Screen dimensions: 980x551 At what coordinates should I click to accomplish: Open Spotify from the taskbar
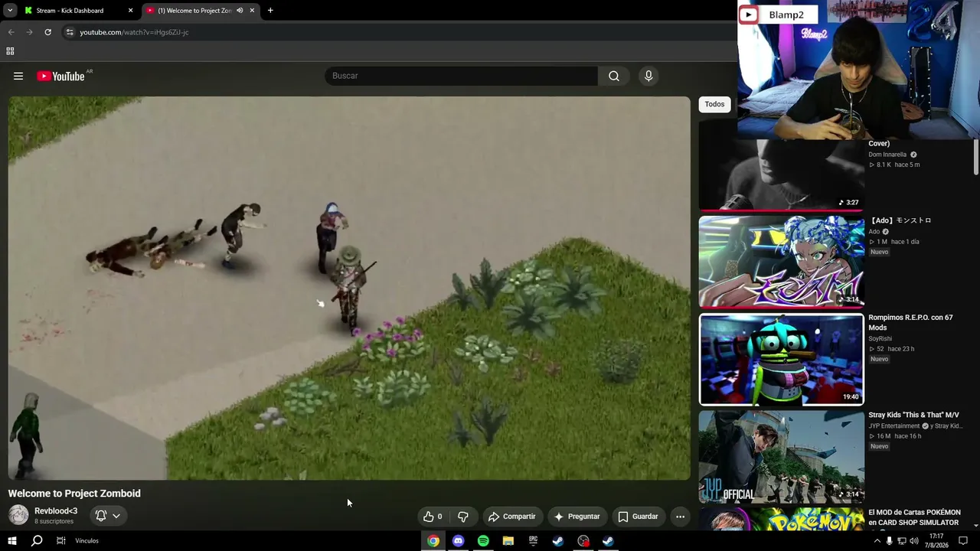coord(483,541)
